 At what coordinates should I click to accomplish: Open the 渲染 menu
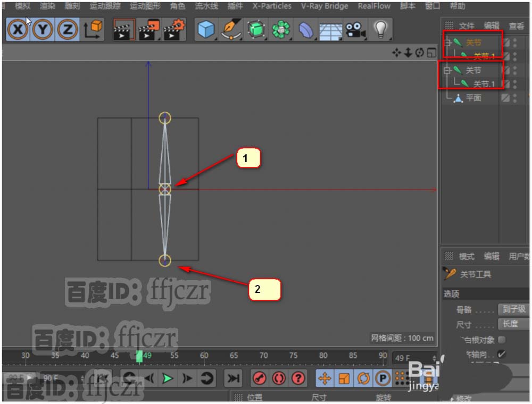(x=47, y=6)
